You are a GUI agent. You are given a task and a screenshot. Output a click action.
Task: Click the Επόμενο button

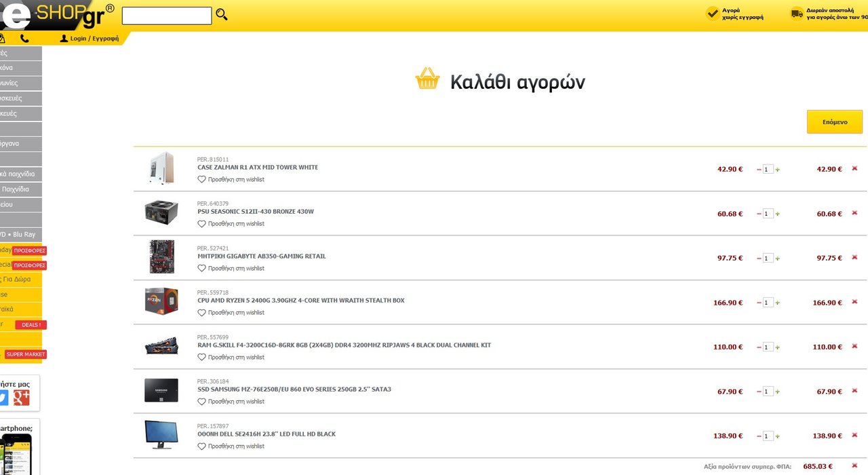coord(835,122)
